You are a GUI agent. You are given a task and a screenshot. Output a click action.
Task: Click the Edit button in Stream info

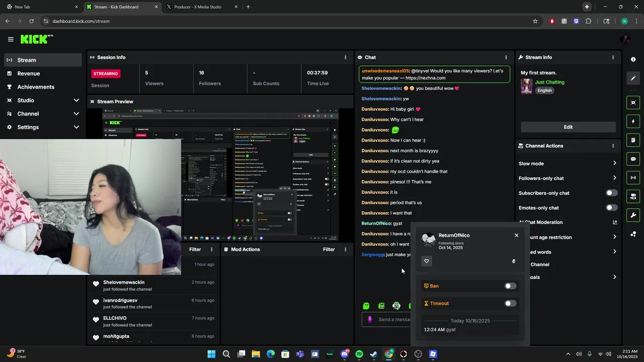(x=568, y=127)
